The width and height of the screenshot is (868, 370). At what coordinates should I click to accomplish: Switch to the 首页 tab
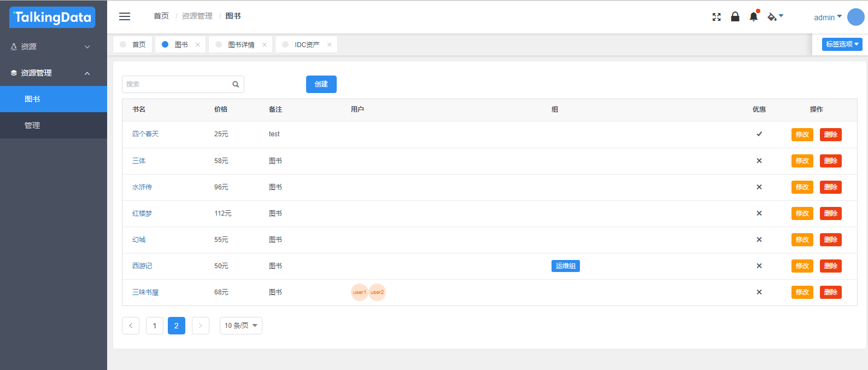(133, 45)
